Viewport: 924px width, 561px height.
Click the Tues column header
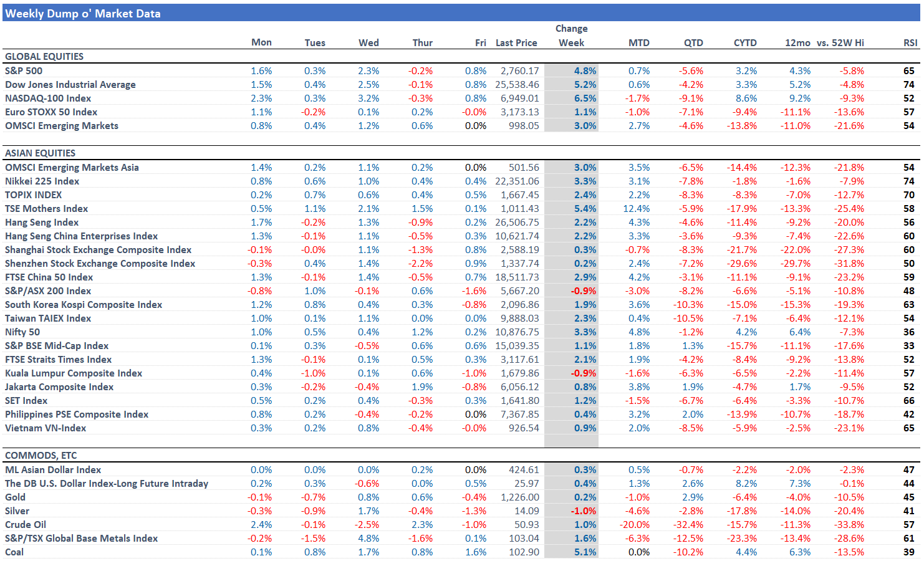pos(315,42)
